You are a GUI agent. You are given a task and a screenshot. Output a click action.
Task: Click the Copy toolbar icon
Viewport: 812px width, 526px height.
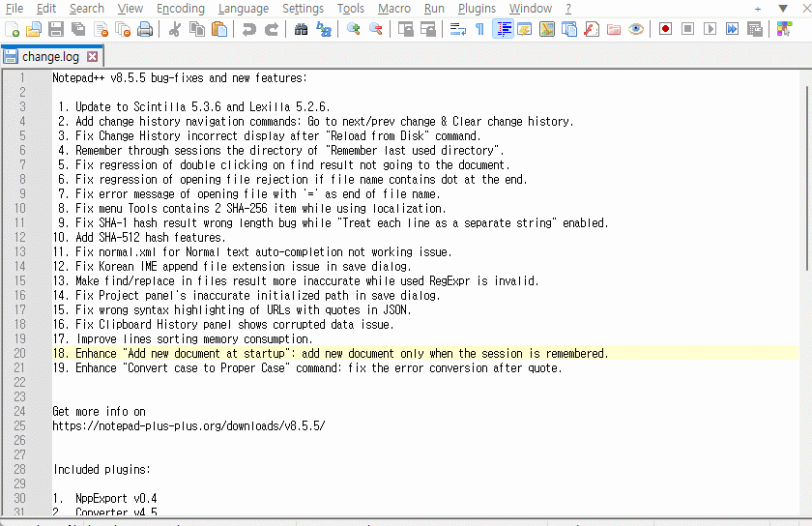[197, 30]
